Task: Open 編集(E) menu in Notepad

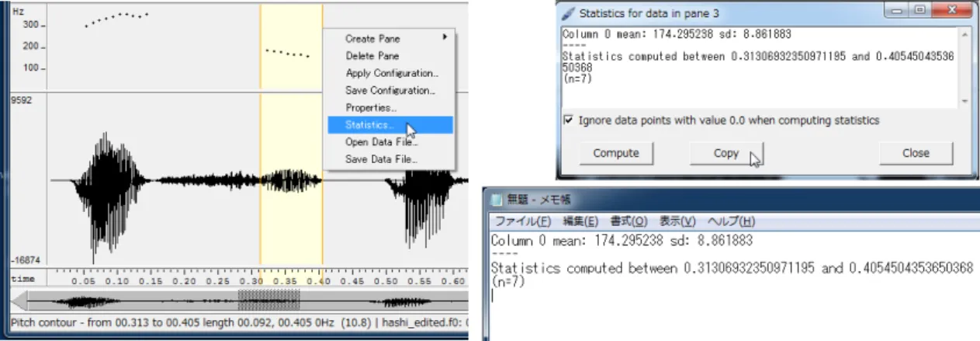Action: click(580, 221)
